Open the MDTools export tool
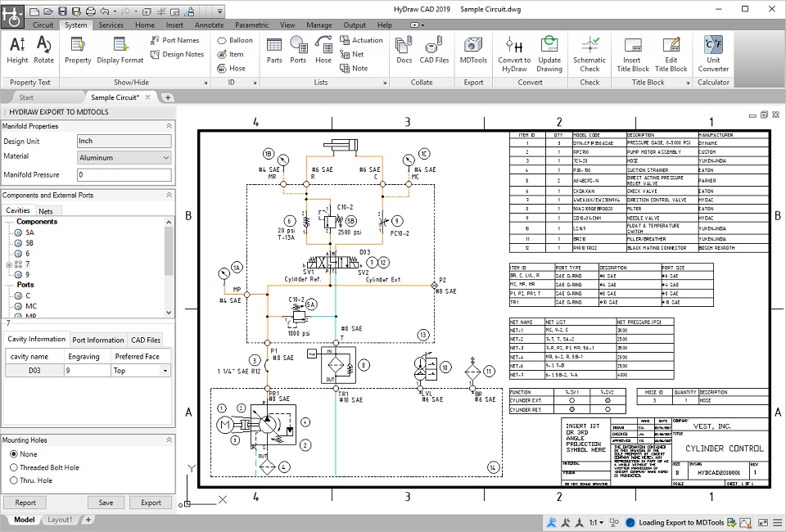The image size is (786, 532). click(473, 51)
